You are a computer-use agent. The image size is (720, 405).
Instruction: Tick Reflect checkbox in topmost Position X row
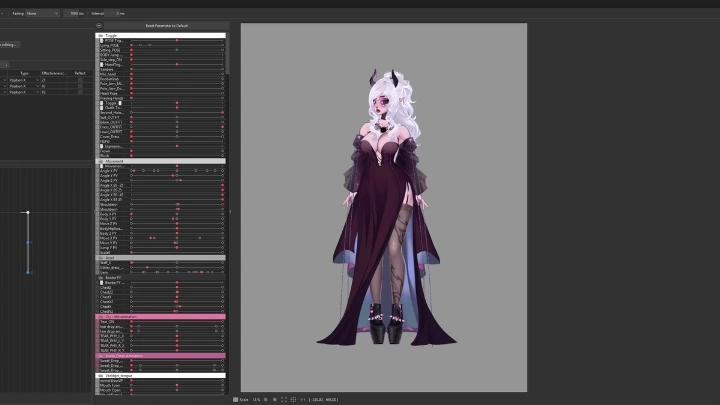pos(80,80)
